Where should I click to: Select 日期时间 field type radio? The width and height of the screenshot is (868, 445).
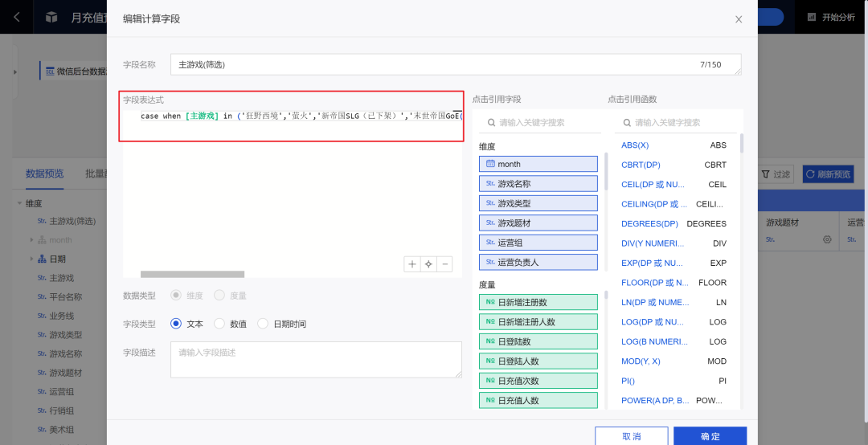click(x=262, y=324)
